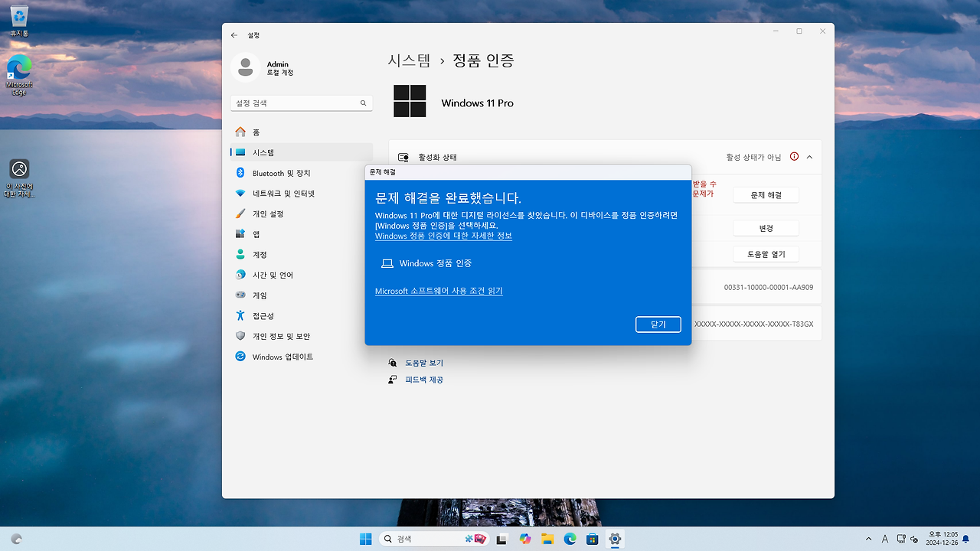Open 게임 settings from sidebar
Screen dimensions: 980x551
[x=260, y=295]
